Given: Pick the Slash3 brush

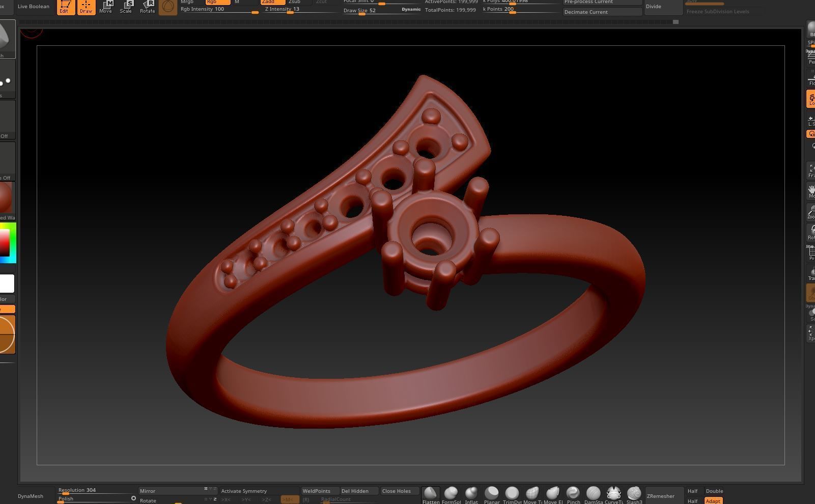Looking at the screenshot, I should (634, 495).
